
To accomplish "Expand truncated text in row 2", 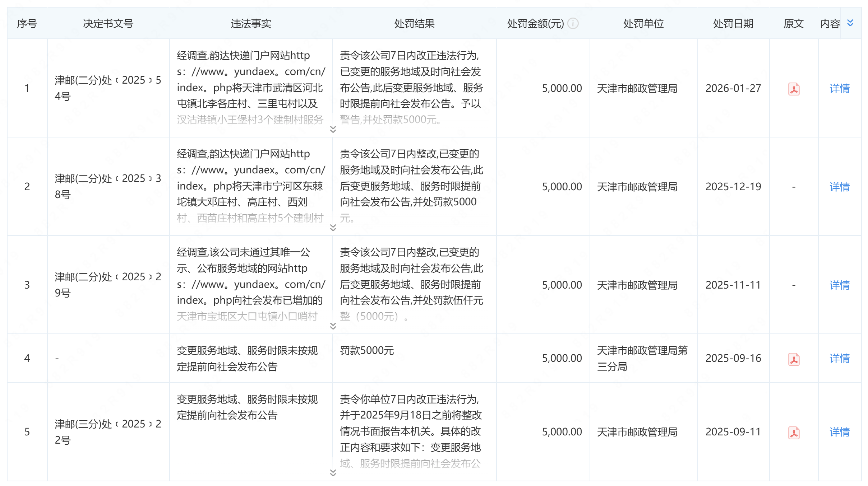I will (x=333, y=228).
